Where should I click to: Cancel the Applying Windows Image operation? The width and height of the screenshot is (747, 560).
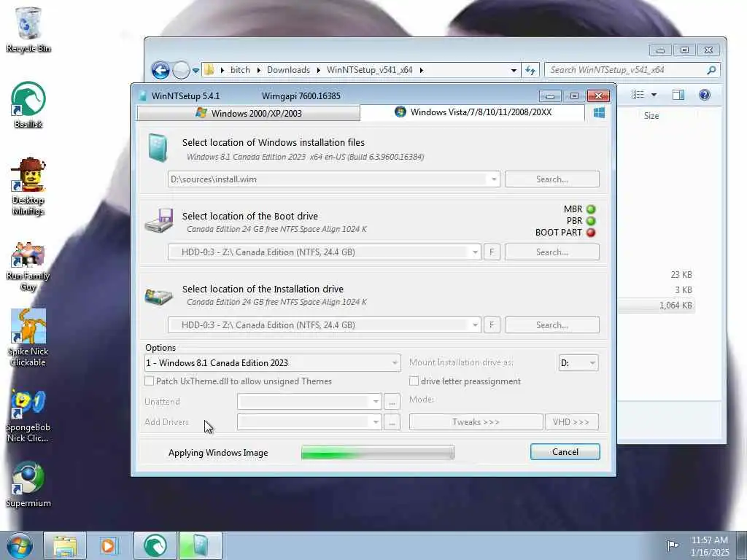click(565, 452)
